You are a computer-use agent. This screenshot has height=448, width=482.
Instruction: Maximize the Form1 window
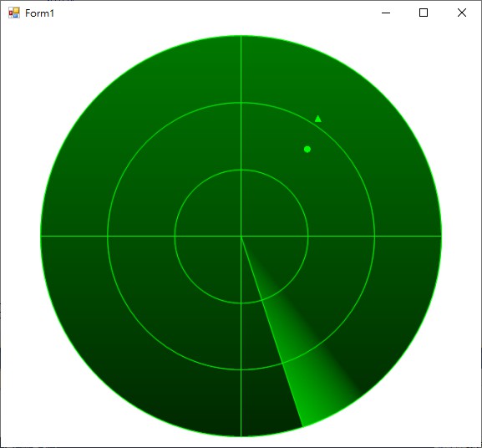424,13
